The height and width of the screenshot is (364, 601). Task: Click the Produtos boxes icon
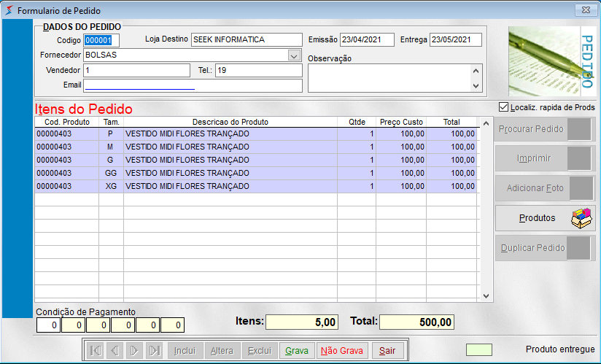581,218
